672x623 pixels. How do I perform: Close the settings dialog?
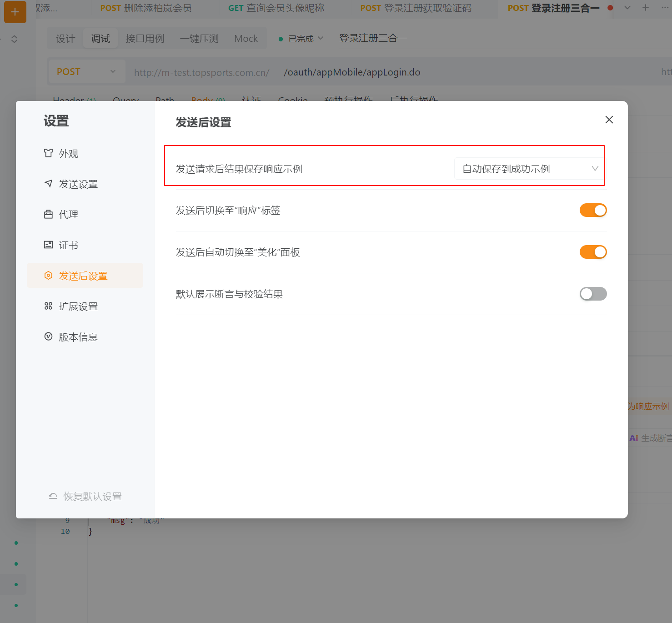coord(609,120)
